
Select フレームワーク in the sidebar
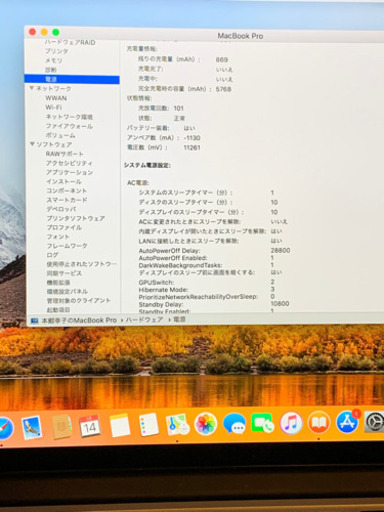(x=67, y=246)
